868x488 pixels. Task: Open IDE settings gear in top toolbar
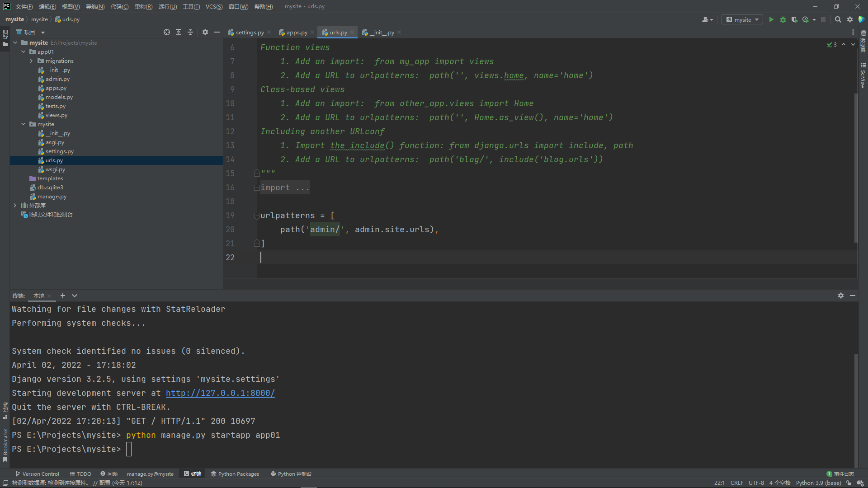[x=850, y=19]
